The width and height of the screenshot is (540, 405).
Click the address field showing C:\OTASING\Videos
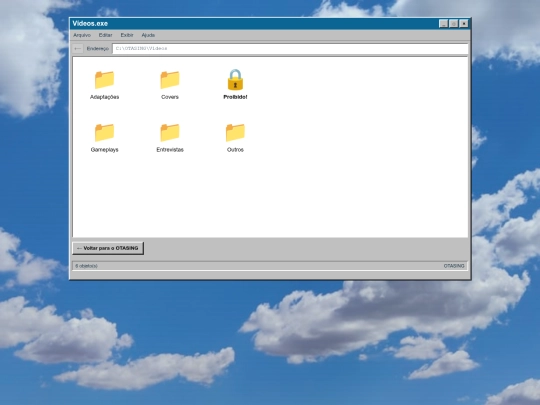click(290, 49)
